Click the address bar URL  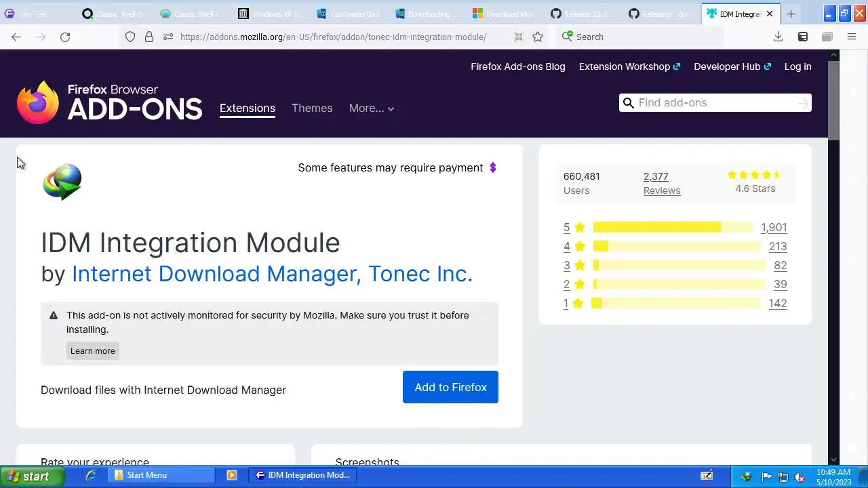tap(334, 37)
